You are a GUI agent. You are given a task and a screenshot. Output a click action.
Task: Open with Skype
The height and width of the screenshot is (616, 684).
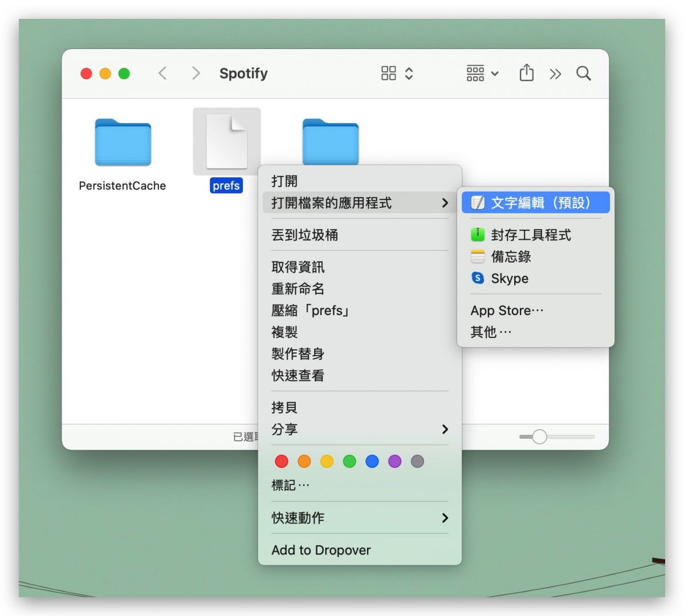(x=536, y=278)
